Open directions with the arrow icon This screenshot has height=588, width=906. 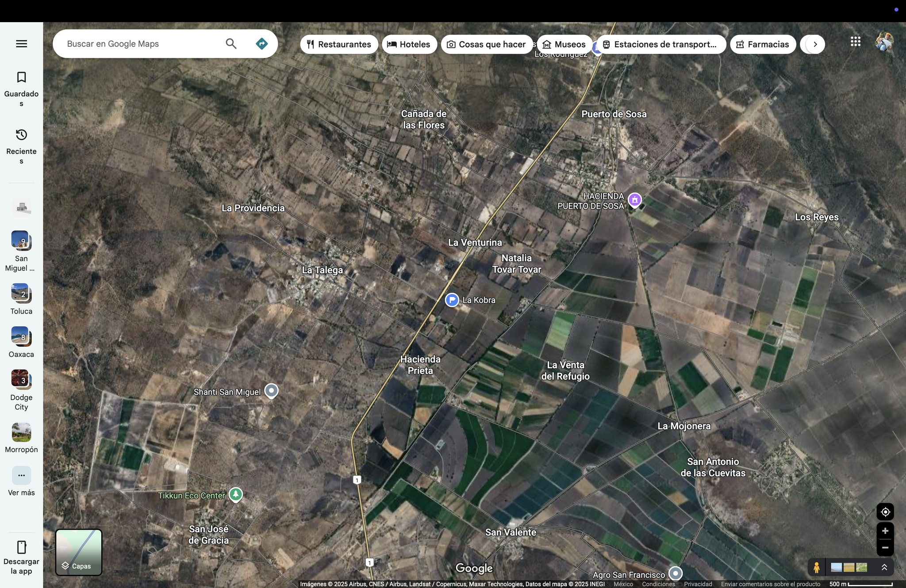pyautogui.click(x=261, y=44)
